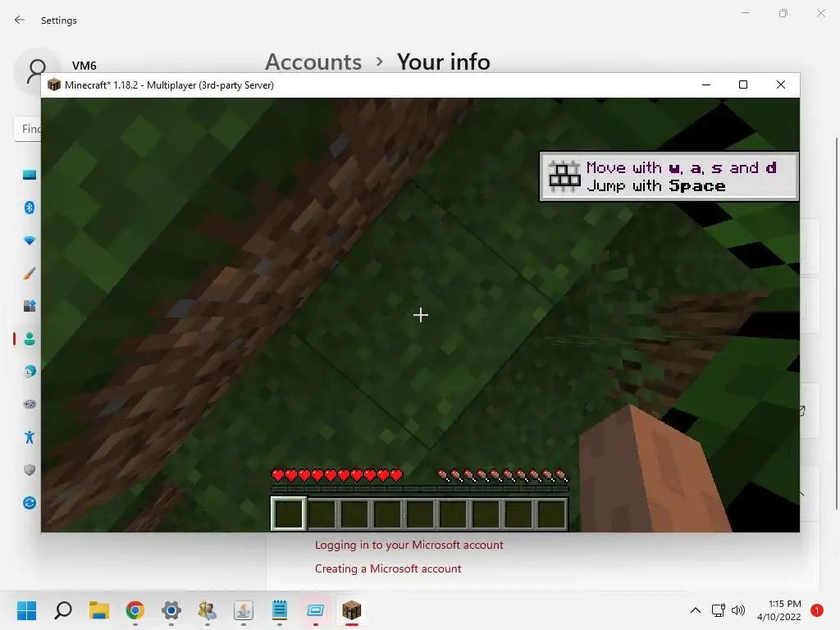Open taskbar Search magnifier
The height and width of the screenshot is (630, 840).
(63, 610)
